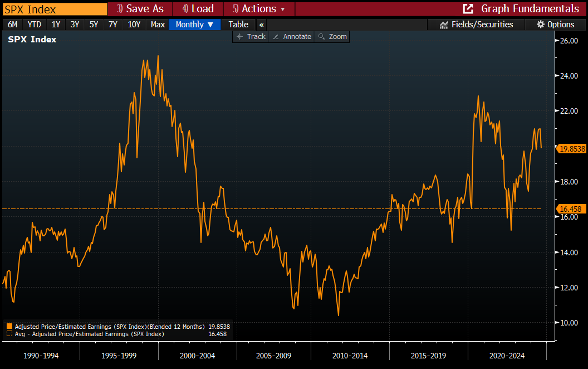
Task: Click the 12.00 y-axis tick label
Action: (569, 288)
